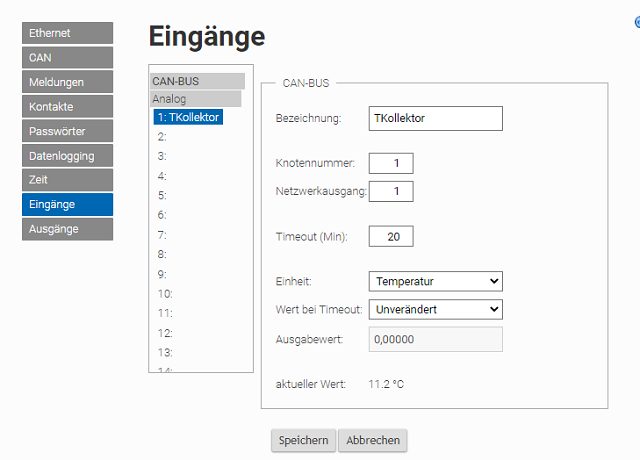Open the CAN menu page
This screenshot has width=640, height=460.
(67, 58)
